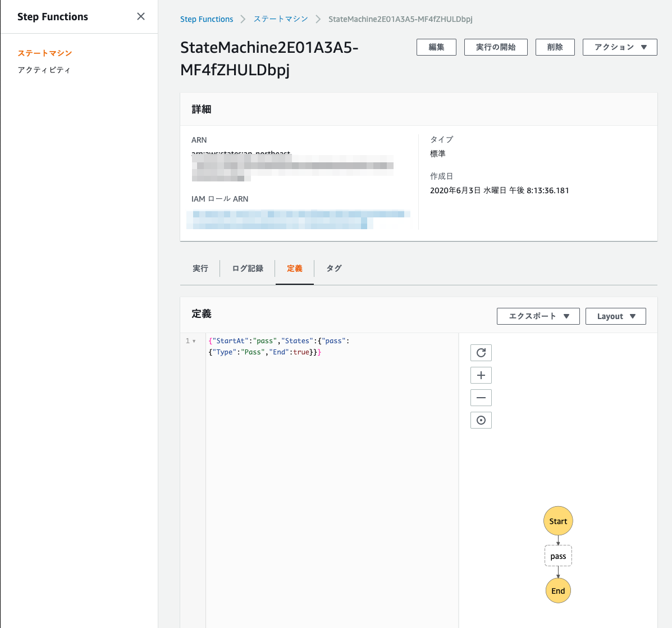The image size is (672, 628).
Task: Select the pass state node in graph
Action: (x=558, y=556)
